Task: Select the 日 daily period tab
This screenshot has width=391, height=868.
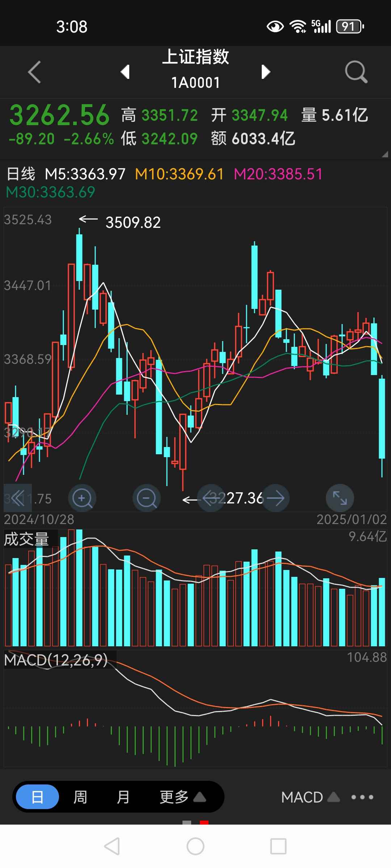Action: (38, 797)
